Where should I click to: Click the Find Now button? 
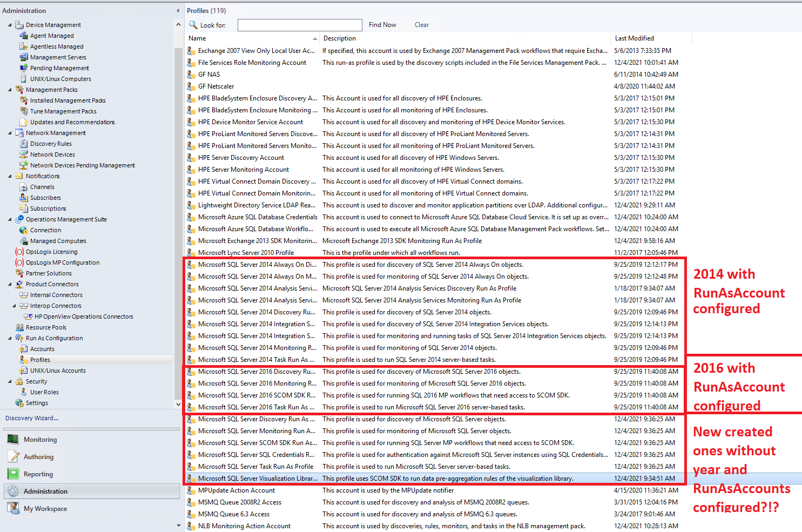[x=382, y=24]
